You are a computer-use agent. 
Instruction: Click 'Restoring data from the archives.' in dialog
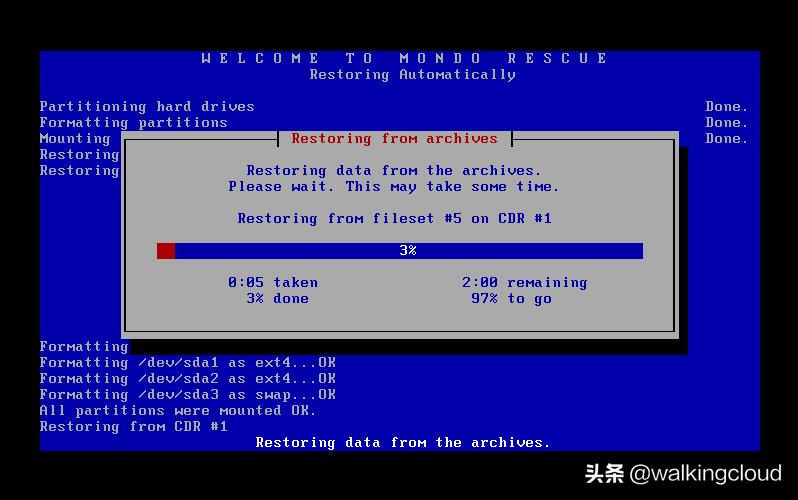point(393,171)
